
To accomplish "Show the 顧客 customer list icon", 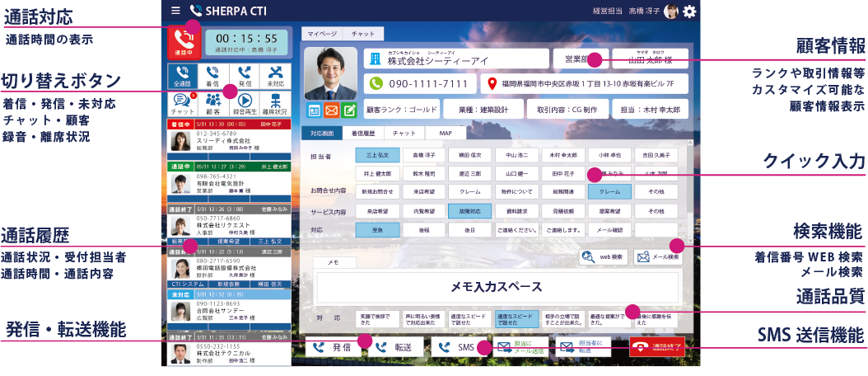I will point(214,102).
